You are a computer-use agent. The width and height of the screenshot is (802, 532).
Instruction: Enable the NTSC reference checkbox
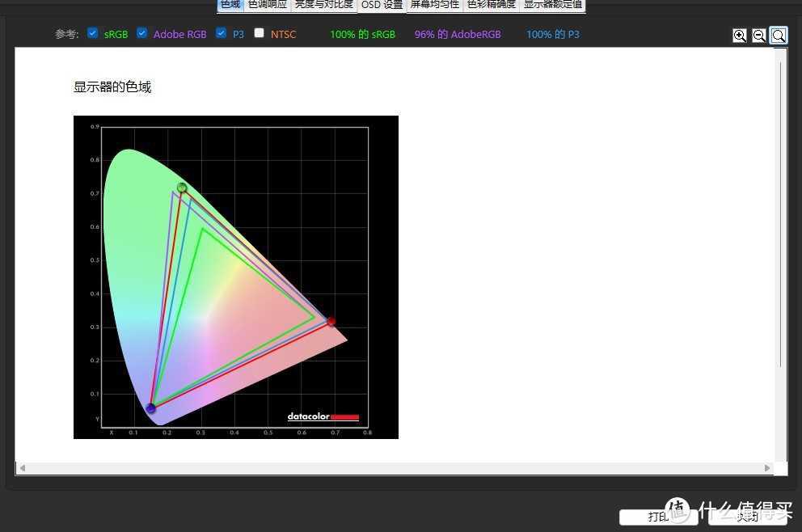pos(260,33)
